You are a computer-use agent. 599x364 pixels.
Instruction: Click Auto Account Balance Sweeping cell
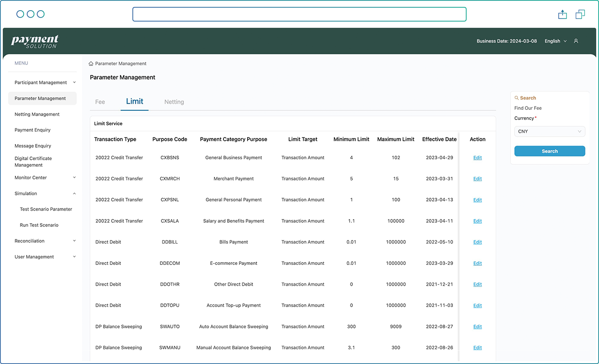click(x=234, y=327)
